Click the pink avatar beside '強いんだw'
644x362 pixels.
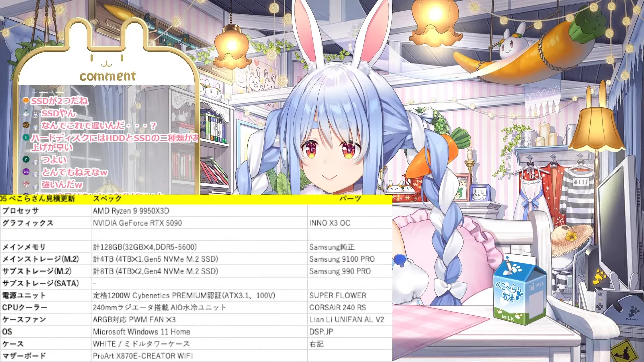tap(26, 184)
